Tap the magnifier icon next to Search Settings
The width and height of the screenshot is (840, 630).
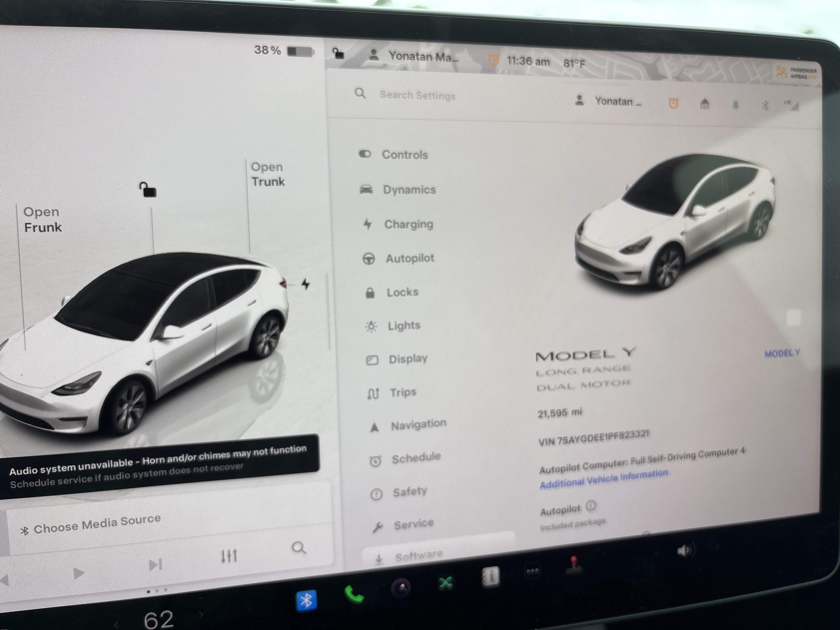coord(360,93)
